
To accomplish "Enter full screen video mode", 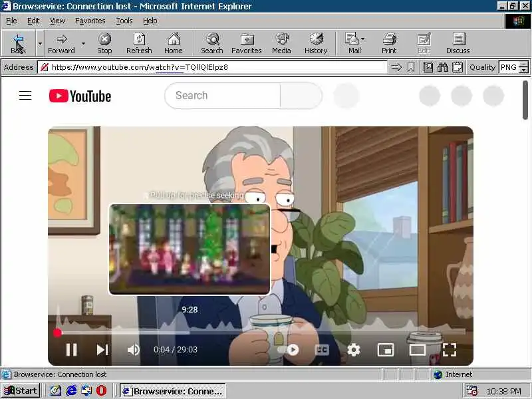I will point(450,350).
